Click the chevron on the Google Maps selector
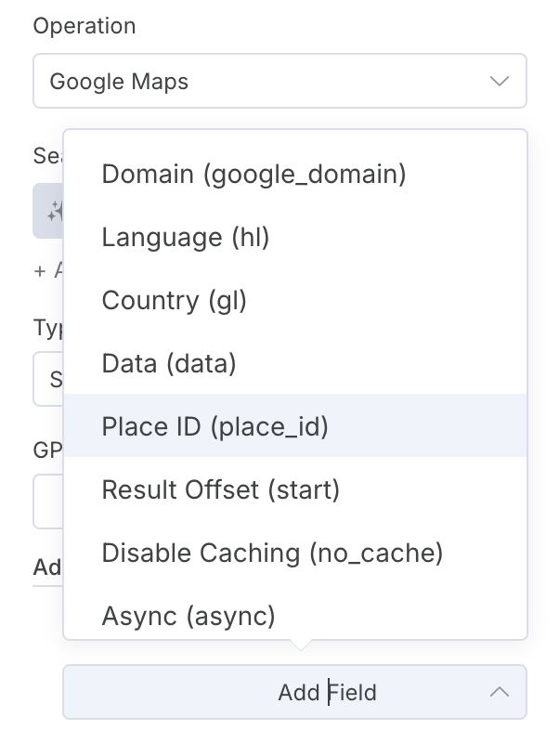Viewport: 559px width, 756px height. (500, 81)
